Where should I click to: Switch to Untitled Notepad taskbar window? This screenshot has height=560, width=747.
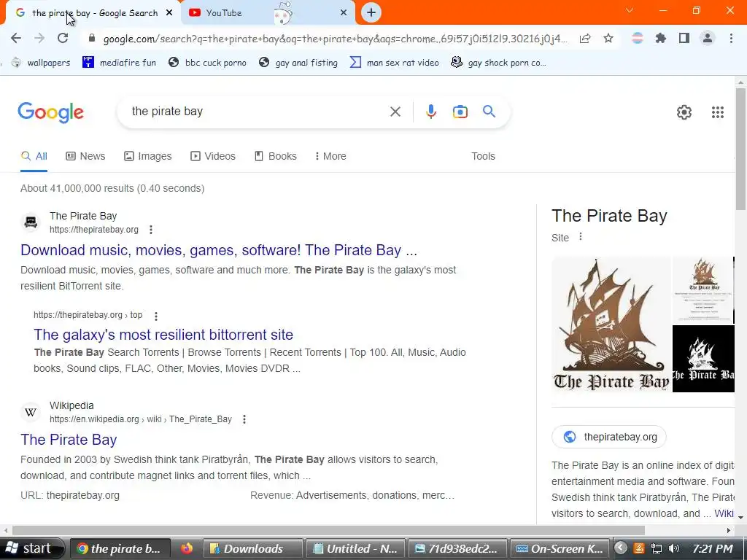355,548
